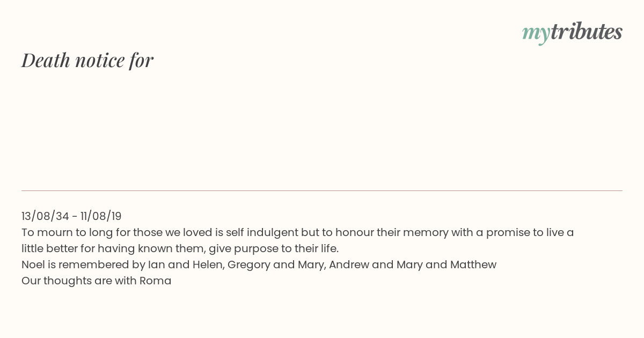Viewport: 644px width, 338px height.
Task: Click the birth date 13/08/34
Action: (46, 216)
